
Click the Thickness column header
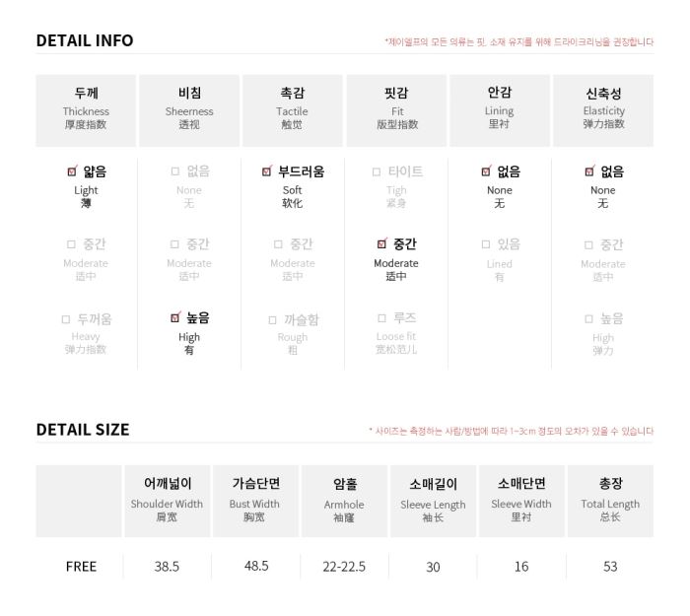(86, 110)
